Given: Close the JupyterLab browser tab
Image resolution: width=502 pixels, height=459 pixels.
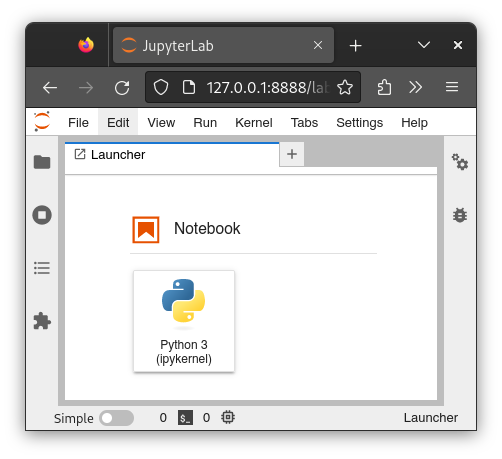Looking at the screenshot, I should pyautogui.click(x=318, y=45).
